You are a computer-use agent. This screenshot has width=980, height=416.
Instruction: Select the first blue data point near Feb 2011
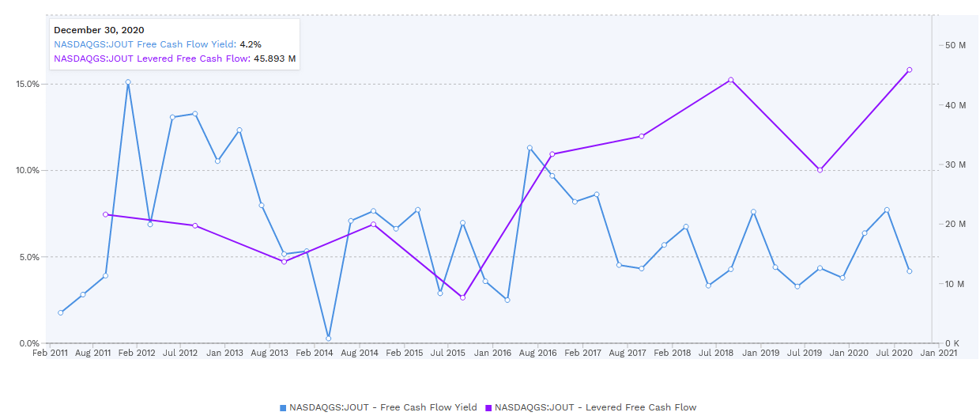tap(61, 312)
